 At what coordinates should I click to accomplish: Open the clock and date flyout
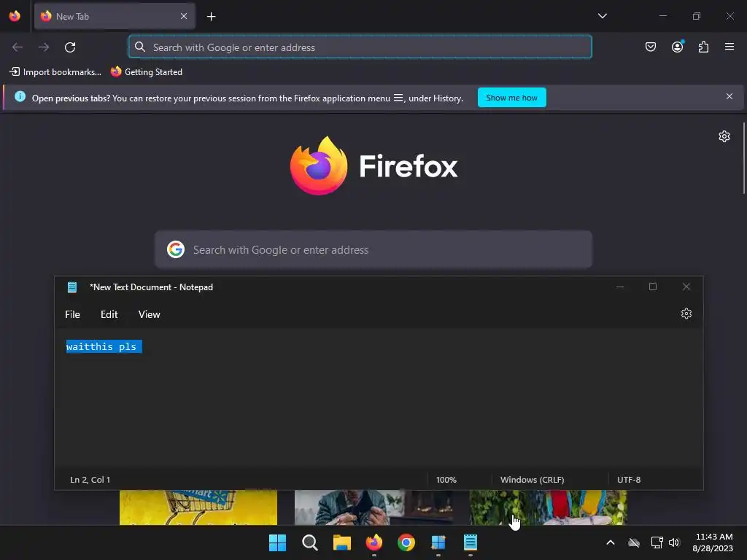pyautogui.click(x=713, y=542)
